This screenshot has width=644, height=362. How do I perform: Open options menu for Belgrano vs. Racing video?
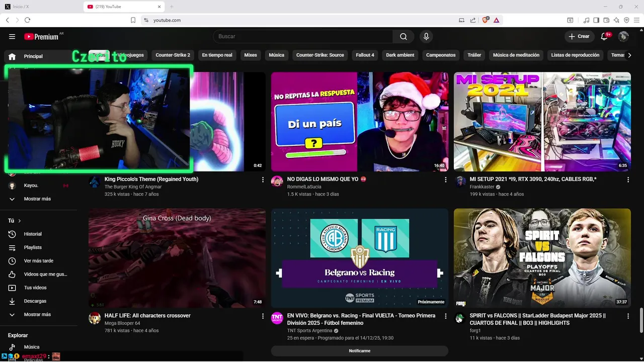[445, 316]
